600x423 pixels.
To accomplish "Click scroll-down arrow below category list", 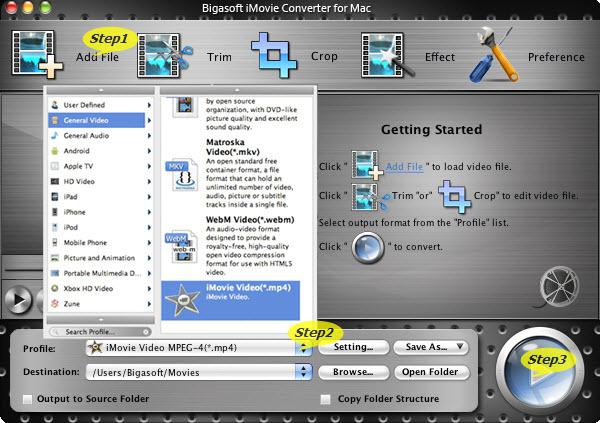I will [x=101, y=319].
